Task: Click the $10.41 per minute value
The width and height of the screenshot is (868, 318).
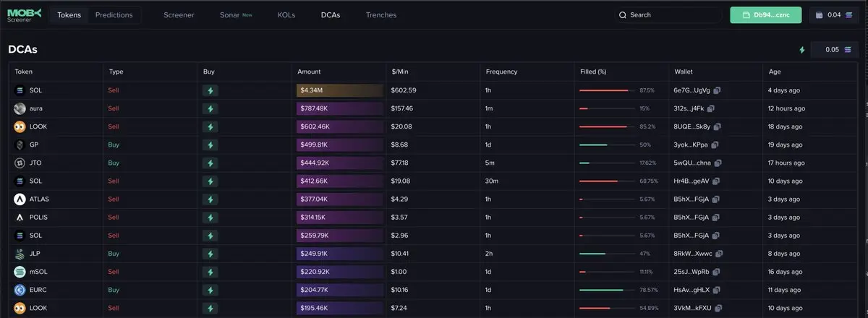Action: coord(401,254)
